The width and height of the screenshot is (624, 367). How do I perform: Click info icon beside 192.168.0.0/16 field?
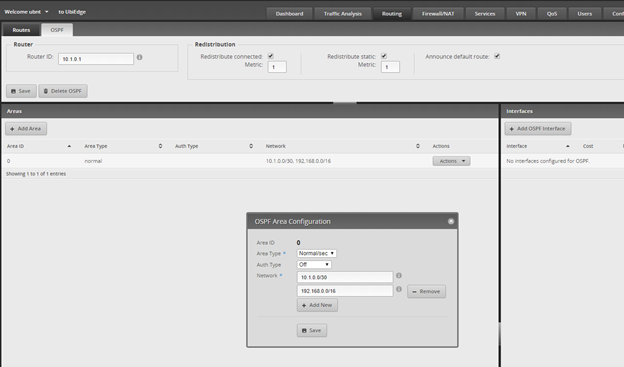pyautogui.click(x=399, y=289)
